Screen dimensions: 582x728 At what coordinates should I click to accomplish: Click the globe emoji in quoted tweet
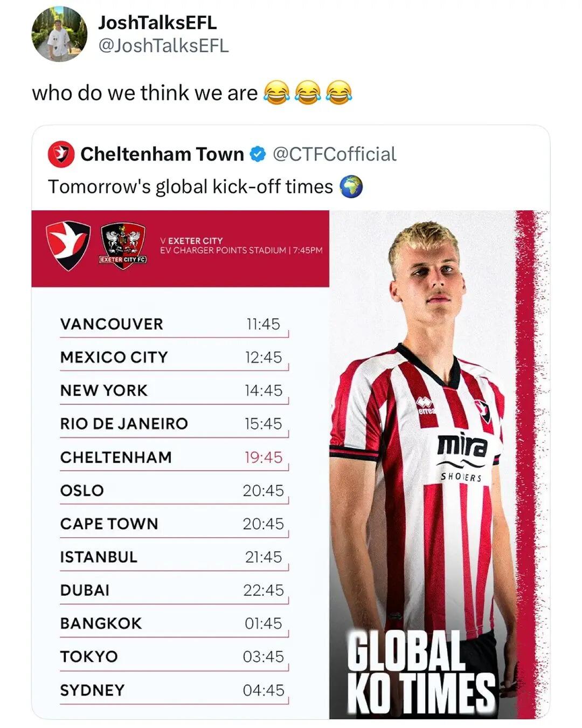click(x=351, y=187)
